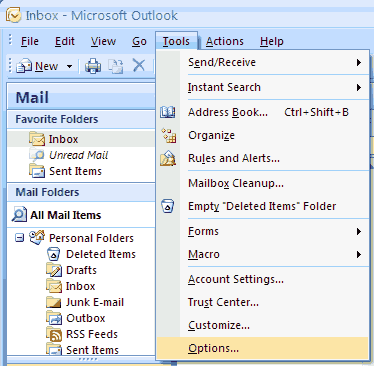Image resolution: width=374 pixels, height=366 pixels.
Task: Click the Outlook title bar icon
Action: [x=13, y=15]
